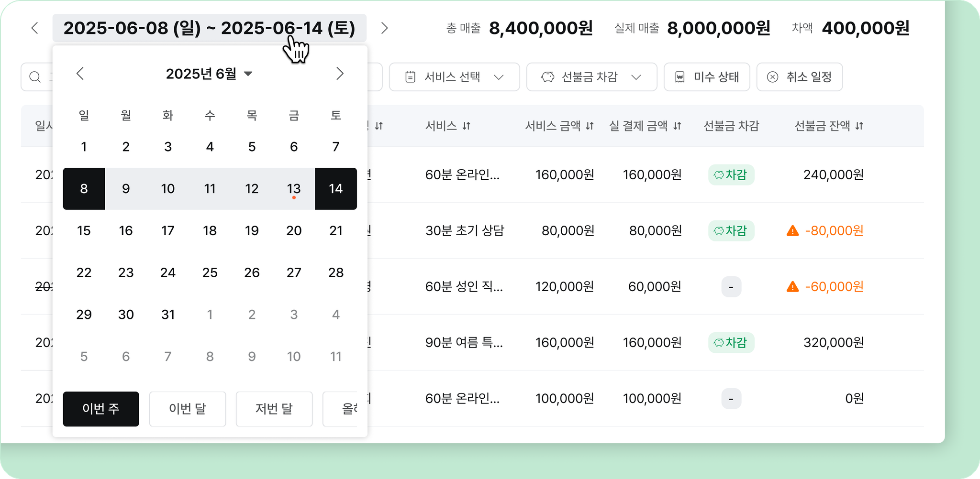
Task: Go to next week with right arrow
Action: click(384, 28)
